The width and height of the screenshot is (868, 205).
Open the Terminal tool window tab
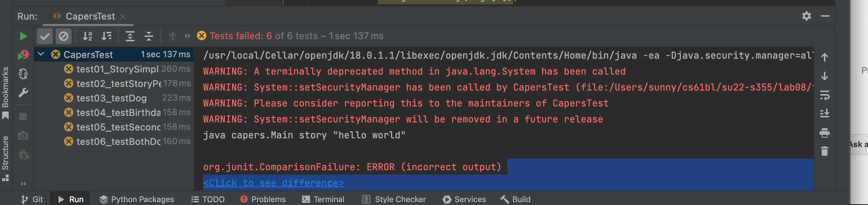(x=323, y=199)
